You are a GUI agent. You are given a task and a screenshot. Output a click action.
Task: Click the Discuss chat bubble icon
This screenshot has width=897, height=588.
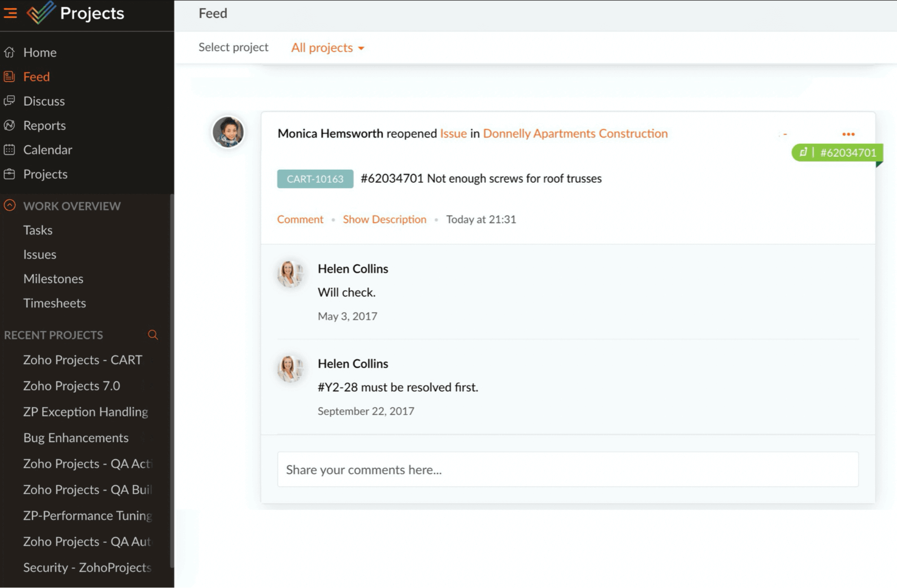point(9,101)
